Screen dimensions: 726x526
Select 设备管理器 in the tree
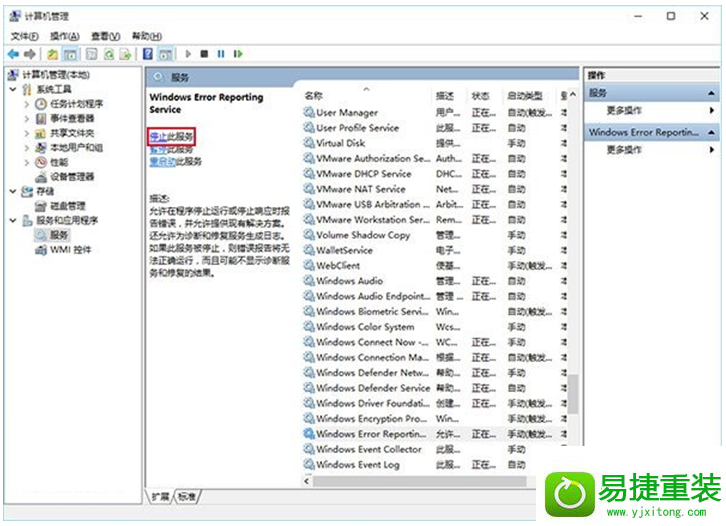click(65, 177)
